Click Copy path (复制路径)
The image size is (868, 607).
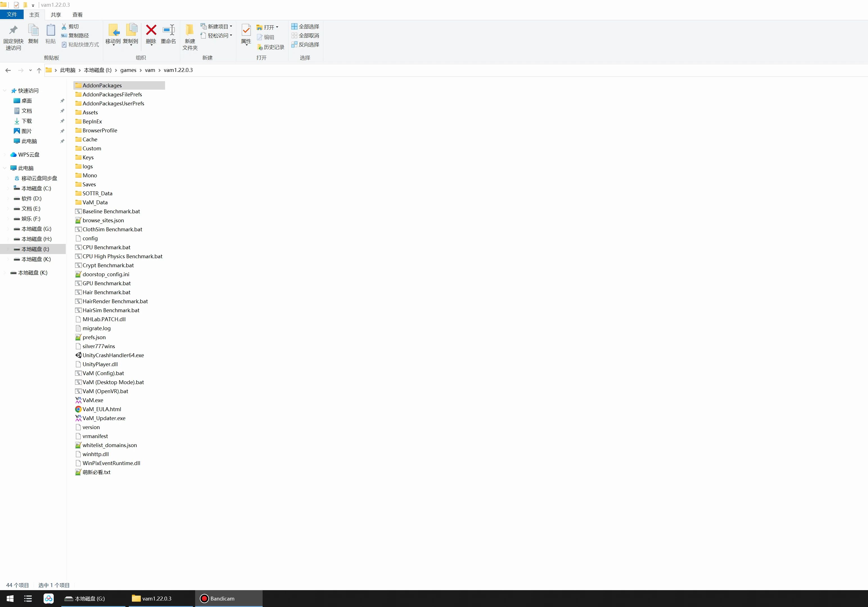[75, 35]
